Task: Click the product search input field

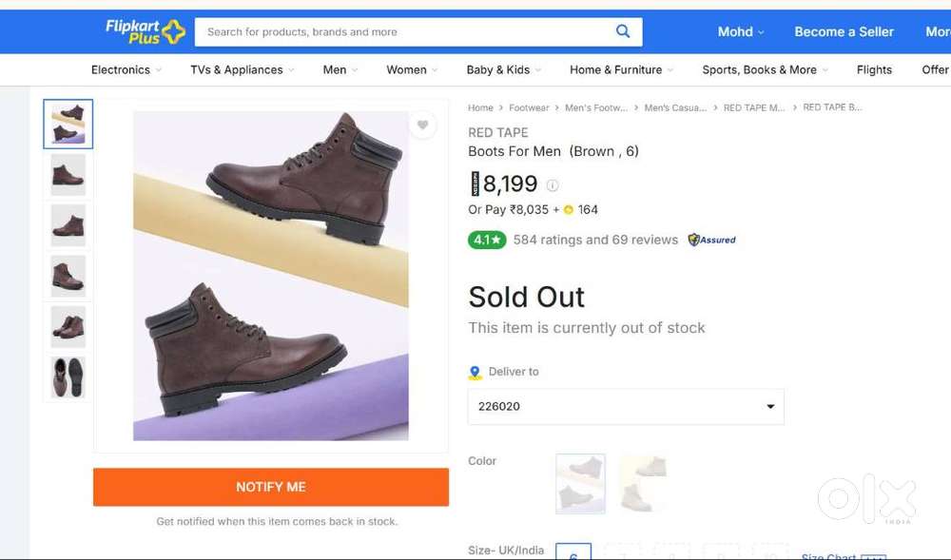Action: [404, 31]
